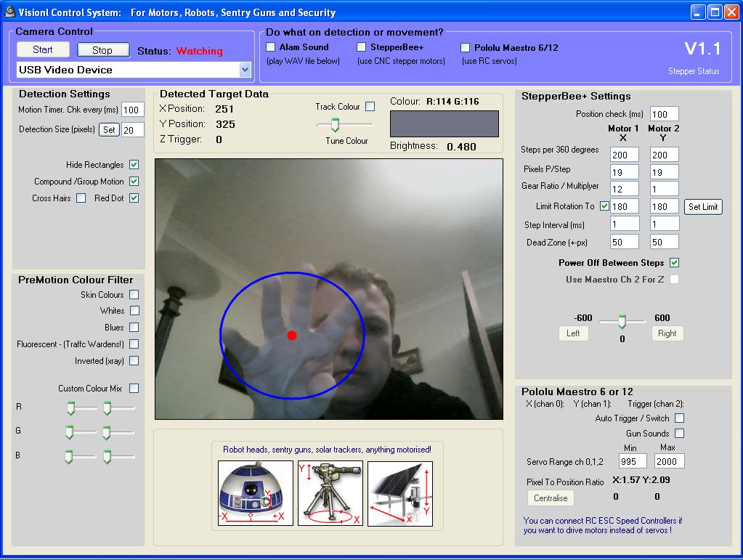This screenshot has height=560, width=743.
Task: Click the Set Limit button
Action: (x=702, y=206)
